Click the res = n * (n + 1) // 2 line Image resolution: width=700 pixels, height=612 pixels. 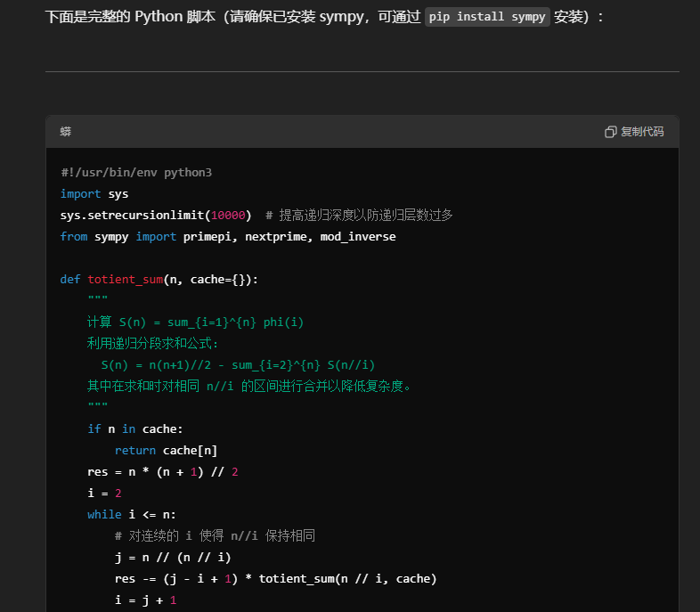click(x=162, y=471)
